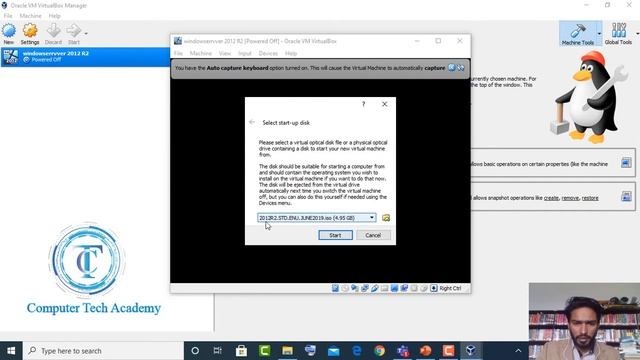
Task: Click the network adapter status bar icon
Action: pos(364,288)
